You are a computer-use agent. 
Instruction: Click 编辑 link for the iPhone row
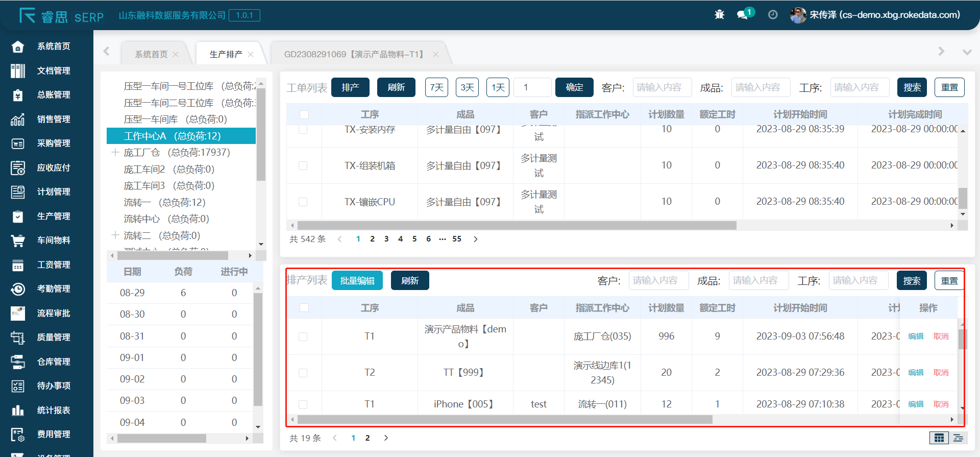point(916,404)
